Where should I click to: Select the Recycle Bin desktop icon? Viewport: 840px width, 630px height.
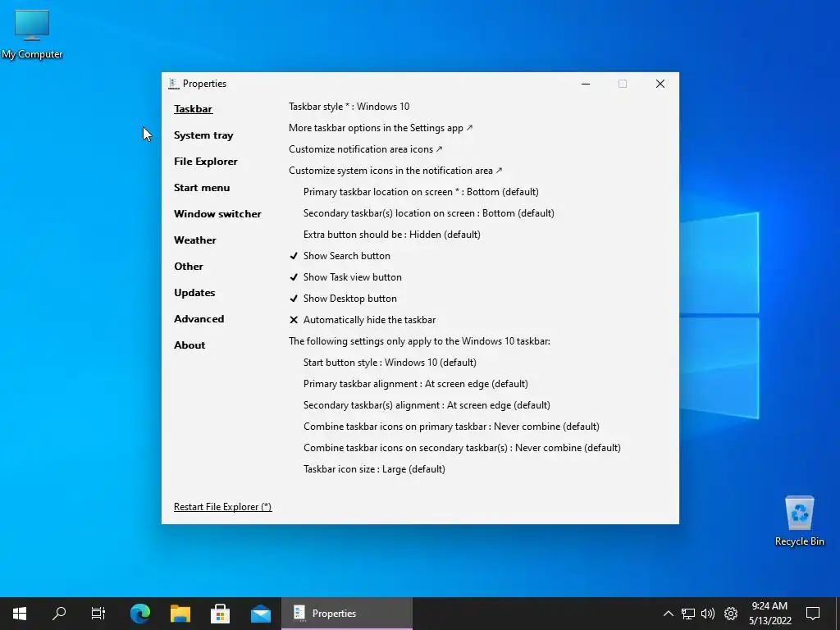[799, 521]
